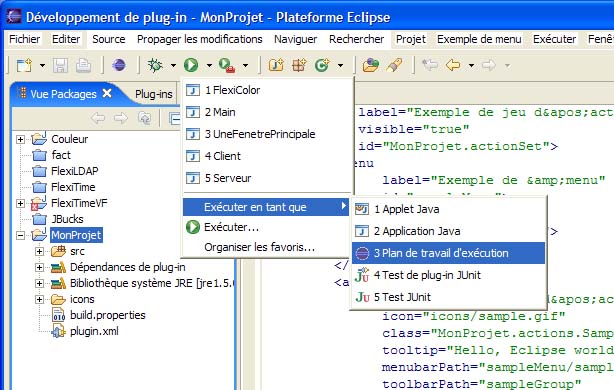Click the Open Type folder icon
Screen dimensions: 614x390
click(x=370, y=65)
